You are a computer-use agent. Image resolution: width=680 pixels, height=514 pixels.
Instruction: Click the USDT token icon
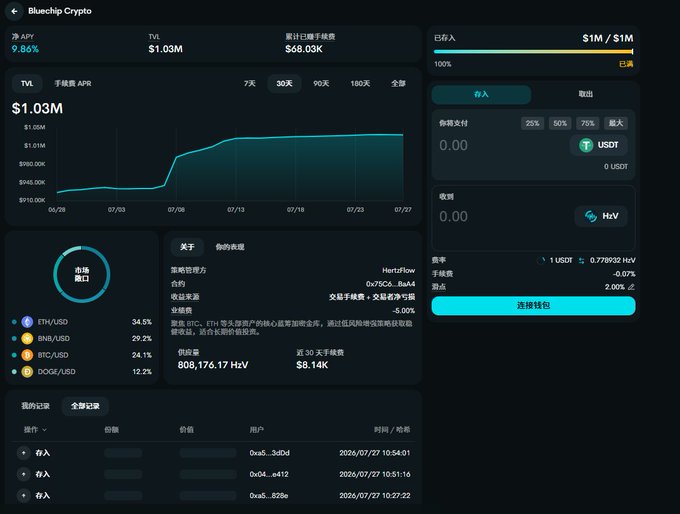coord(586,145)
